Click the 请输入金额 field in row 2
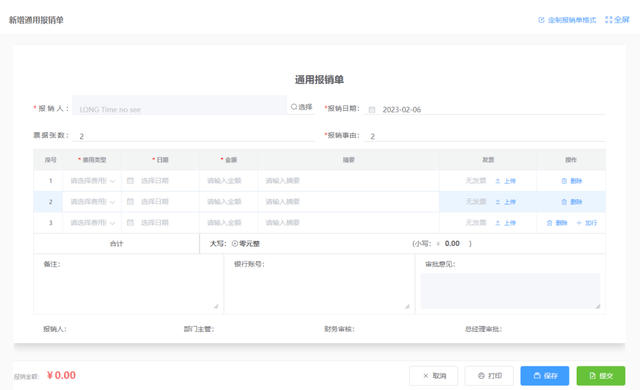 pyautogui.click(x=229, y=202)
